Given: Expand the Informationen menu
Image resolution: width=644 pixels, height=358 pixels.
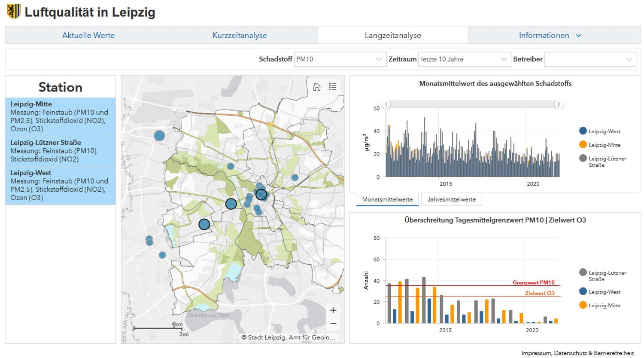Looking at the screenshot, I should tap(550, 35).
